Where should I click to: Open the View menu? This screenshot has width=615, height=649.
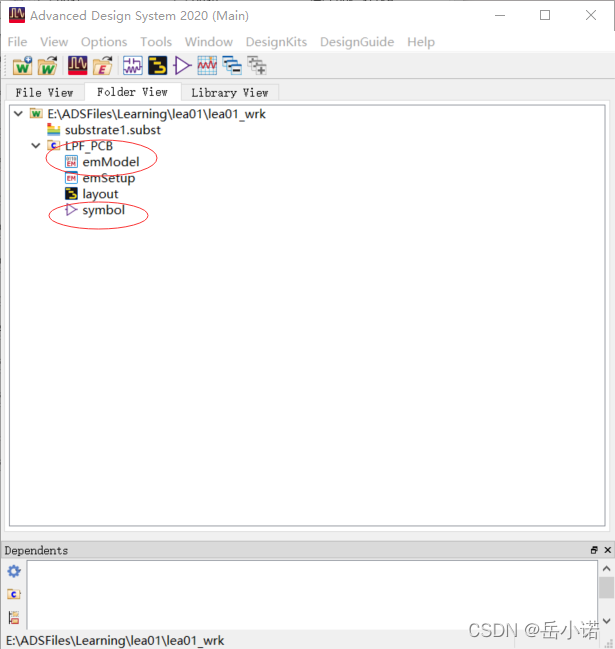[54, 42]
